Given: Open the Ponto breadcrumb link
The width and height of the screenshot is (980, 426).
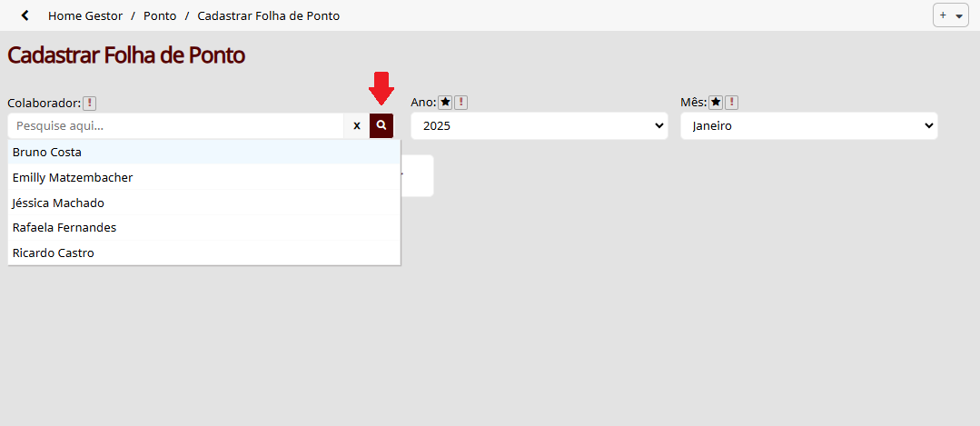Looking at the screenshot, I should 160,15.
